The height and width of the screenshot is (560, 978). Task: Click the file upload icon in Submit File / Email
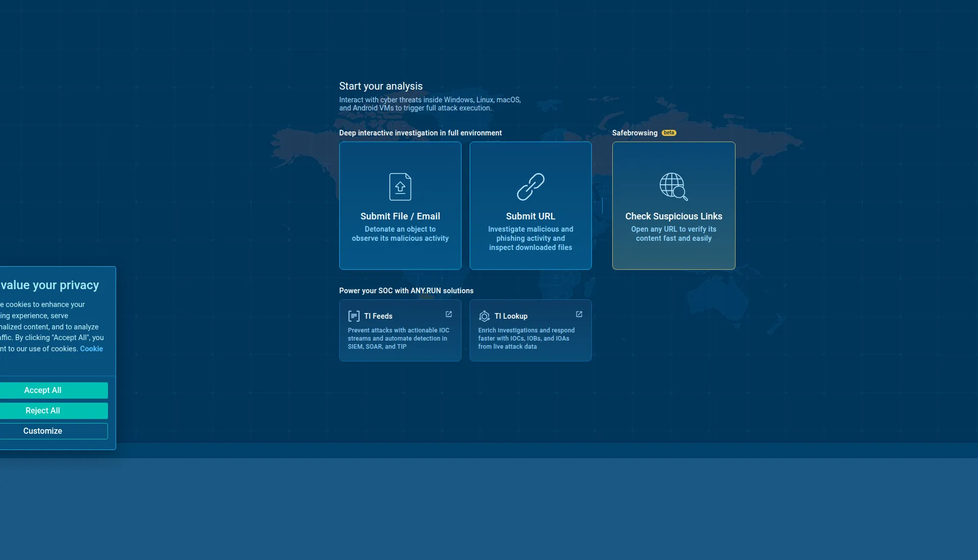400,187
